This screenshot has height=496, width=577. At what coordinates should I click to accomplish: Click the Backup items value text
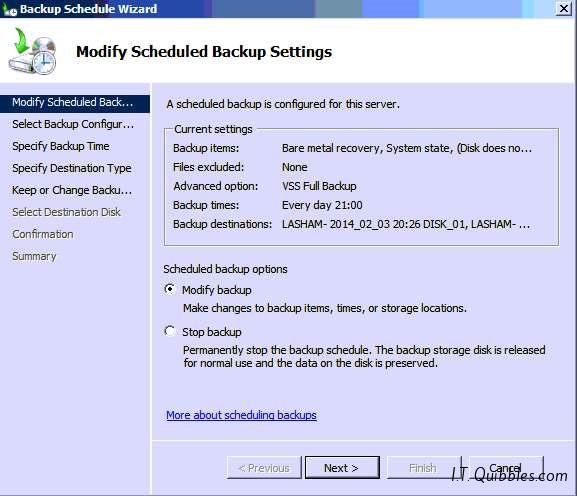(407, 148)
